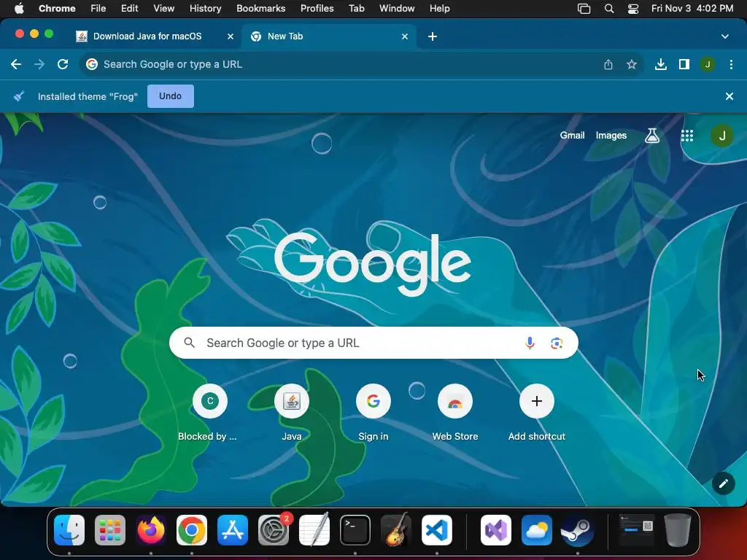The height and width of the screenshot is (560, 747).
Task: Open the Java shortcut tile
Action: click(x=292, y=413)
